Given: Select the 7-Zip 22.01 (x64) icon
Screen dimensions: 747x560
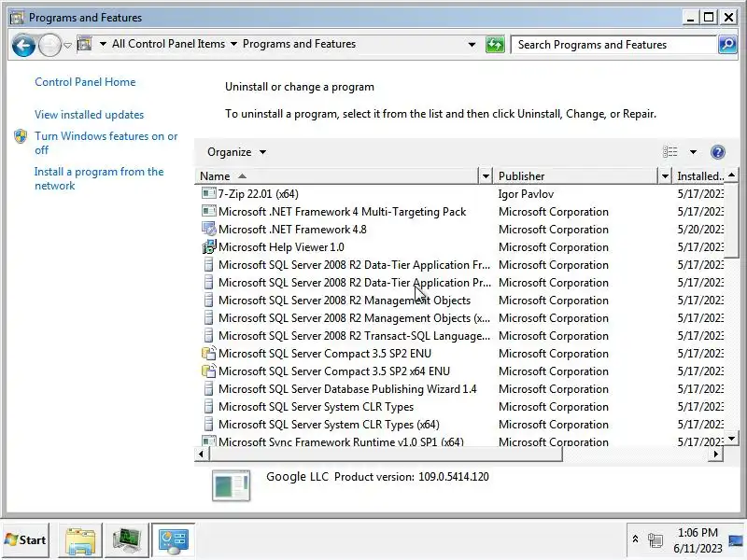Looking at the screenshot, I should (208, 193).
